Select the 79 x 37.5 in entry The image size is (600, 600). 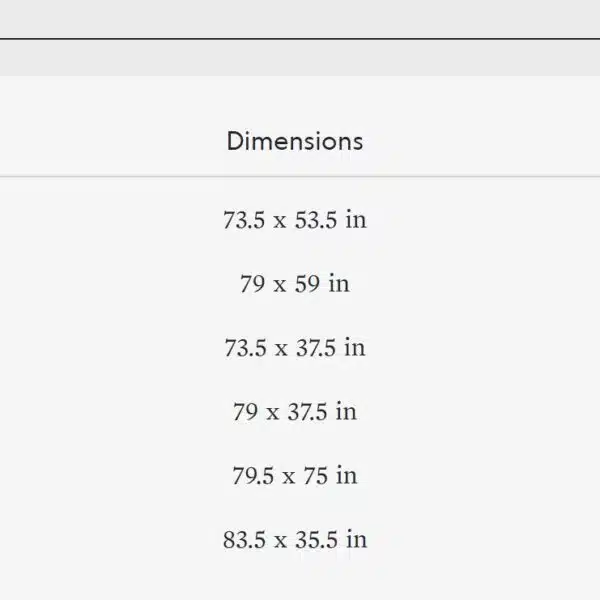295,411
